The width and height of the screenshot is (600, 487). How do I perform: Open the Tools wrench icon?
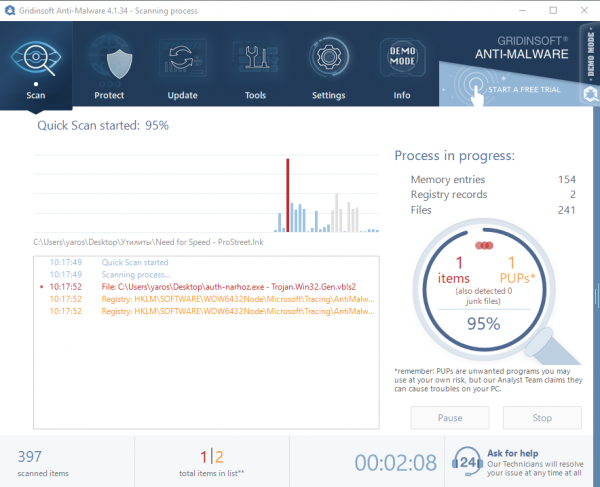click(255, 58)
